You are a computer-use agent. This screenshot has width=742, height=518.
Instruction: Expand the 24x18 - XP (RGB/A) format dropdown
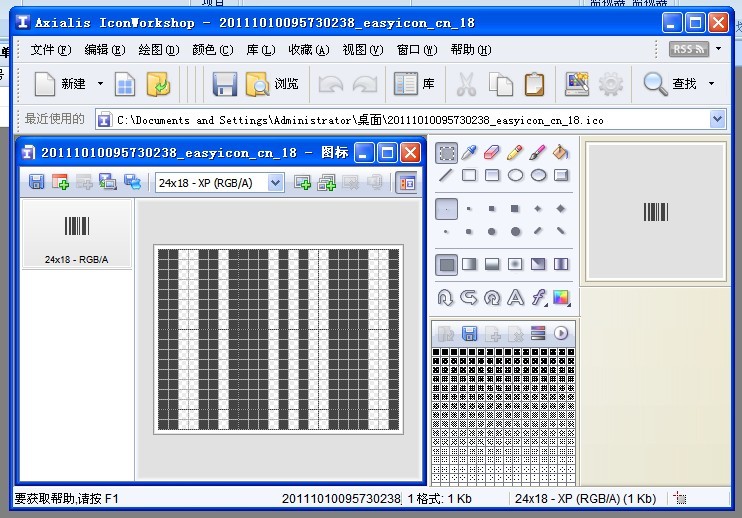click(x=275, y=182)
